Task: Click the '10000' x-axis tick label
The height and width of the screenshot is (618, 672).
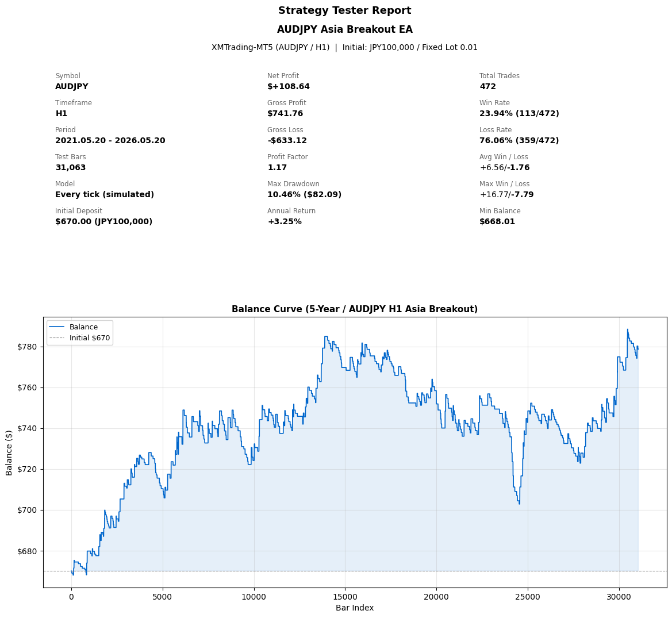Action: (x=254, y=597)
